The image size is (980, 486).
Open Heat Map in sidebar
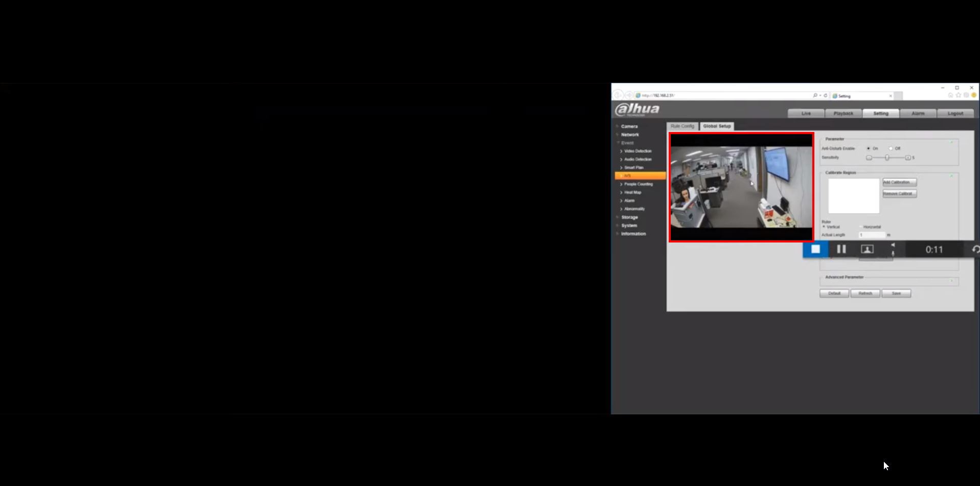pyautogui.click(x=632, y=192)
